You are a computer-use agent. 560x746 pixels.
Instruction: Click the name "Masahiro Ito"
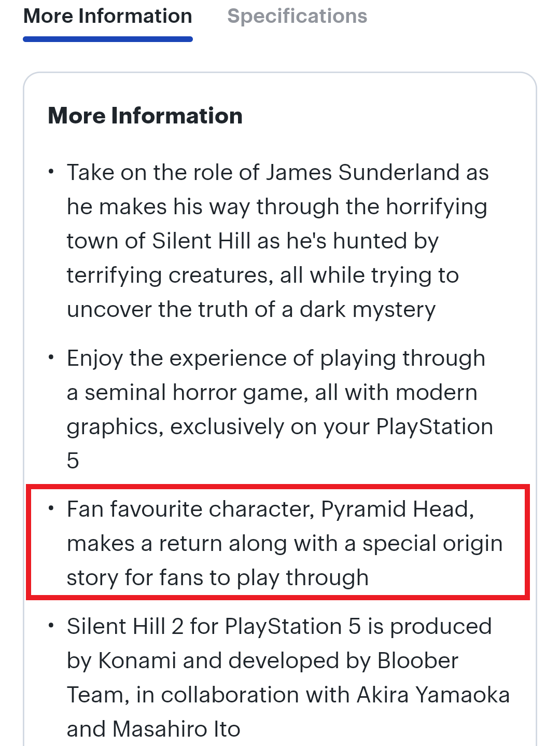(x=176, y=729)
